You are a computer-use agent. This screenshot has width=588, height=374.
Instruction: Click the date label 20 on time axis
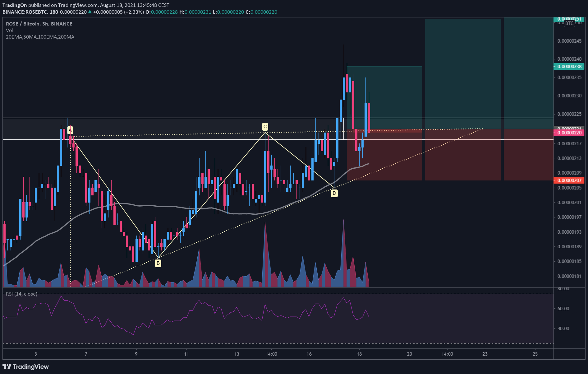(410, 354)
